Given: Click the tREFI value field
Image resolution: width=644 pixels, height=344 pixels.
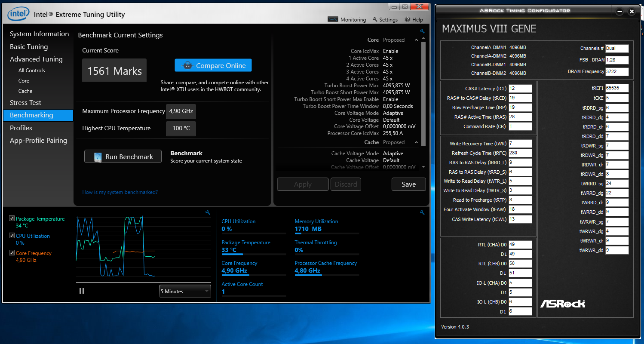Looking at the screenshot, I should click(617, 88).
